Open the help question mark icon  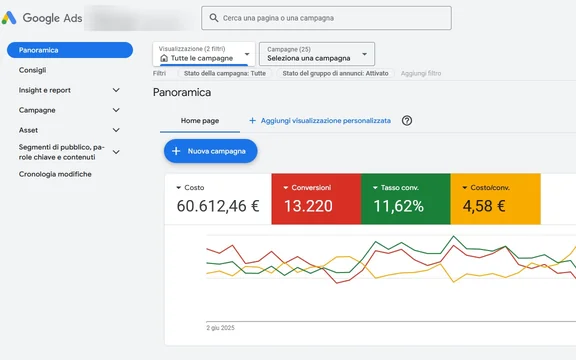pyautogui.click(x=407, y=120)
